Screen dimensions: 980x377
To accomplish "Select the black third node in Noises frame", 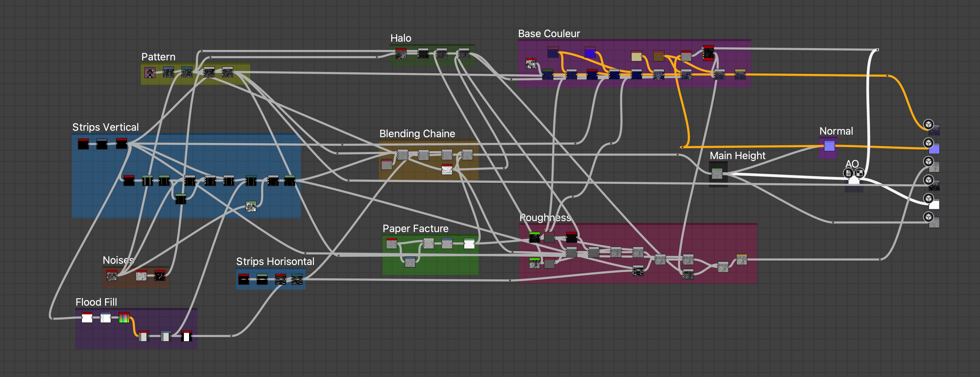I will click(x=159, y=276).
